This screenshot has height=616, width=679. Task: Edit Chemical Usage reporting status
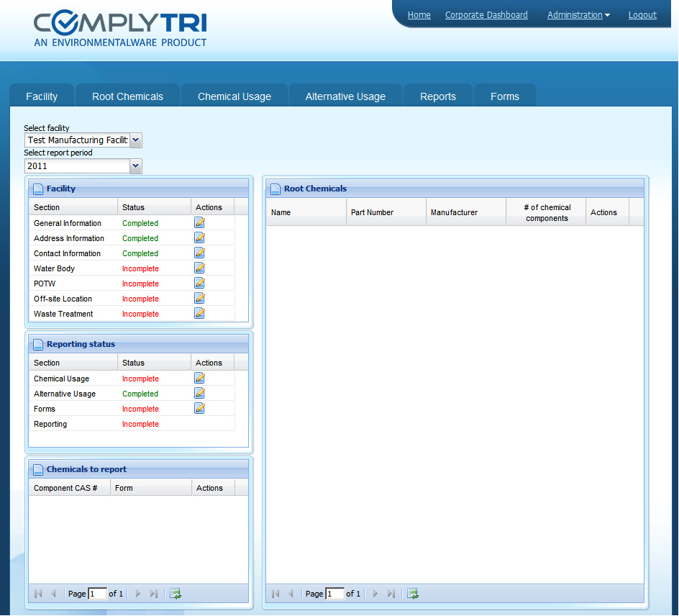pyautogui.click(x=199, y=379)
